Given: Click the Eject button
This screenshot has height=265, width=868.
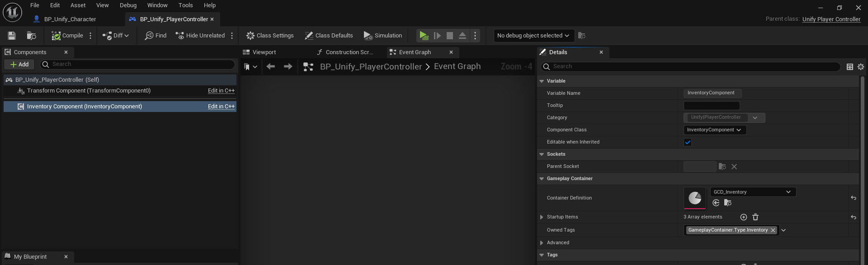Looking at the screenshot, I should 462,36.
